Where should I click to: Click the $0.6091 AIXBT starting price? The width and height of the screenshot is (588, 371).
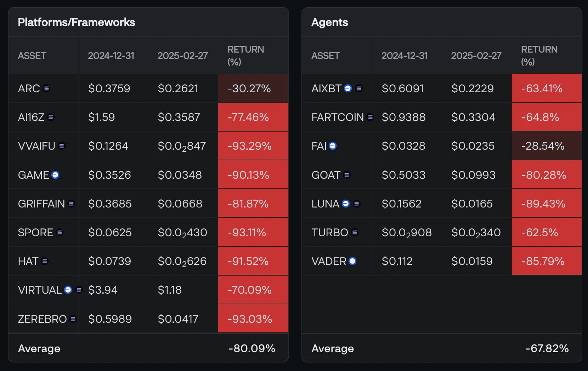[x=403, y=88]
